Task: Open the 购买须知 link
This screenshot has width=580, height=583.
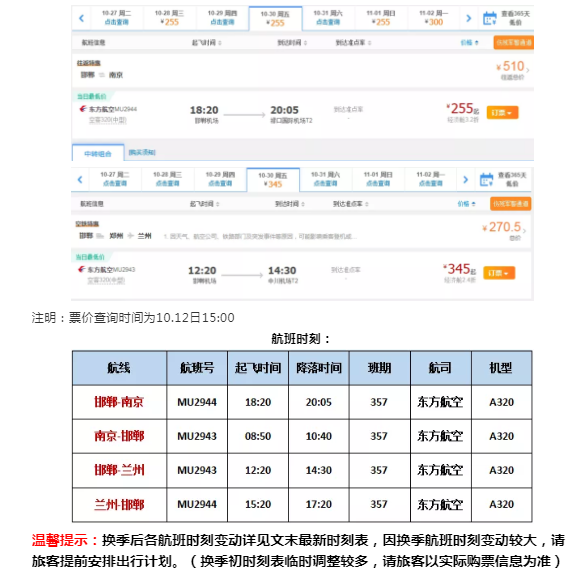Action: [x=142, y=152]
